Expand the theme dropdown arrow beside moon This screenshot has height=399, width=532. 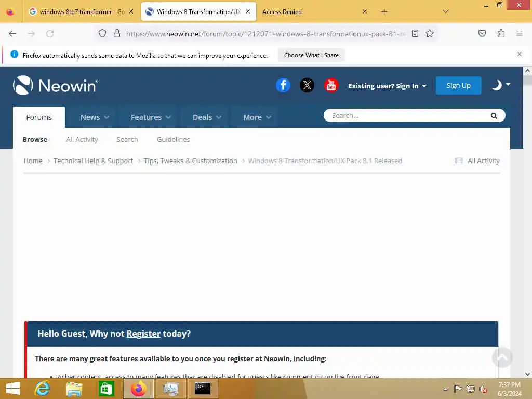coord(508,84)
